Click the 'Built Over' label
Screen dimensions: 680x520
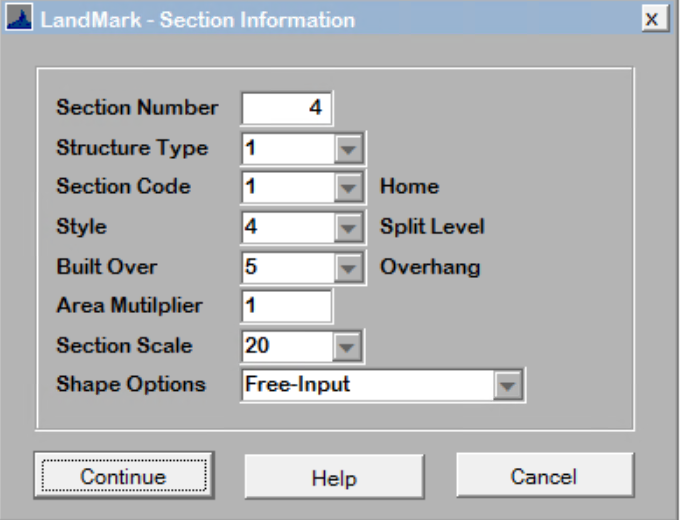(107, 267)
